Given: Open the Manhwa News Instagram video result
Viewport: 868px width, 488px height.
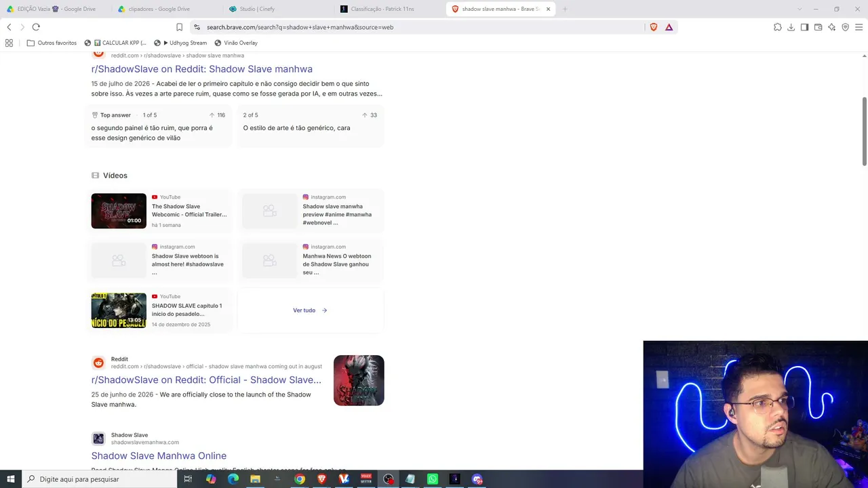Looking at the screenshot, I should click(x=311, y=260).
